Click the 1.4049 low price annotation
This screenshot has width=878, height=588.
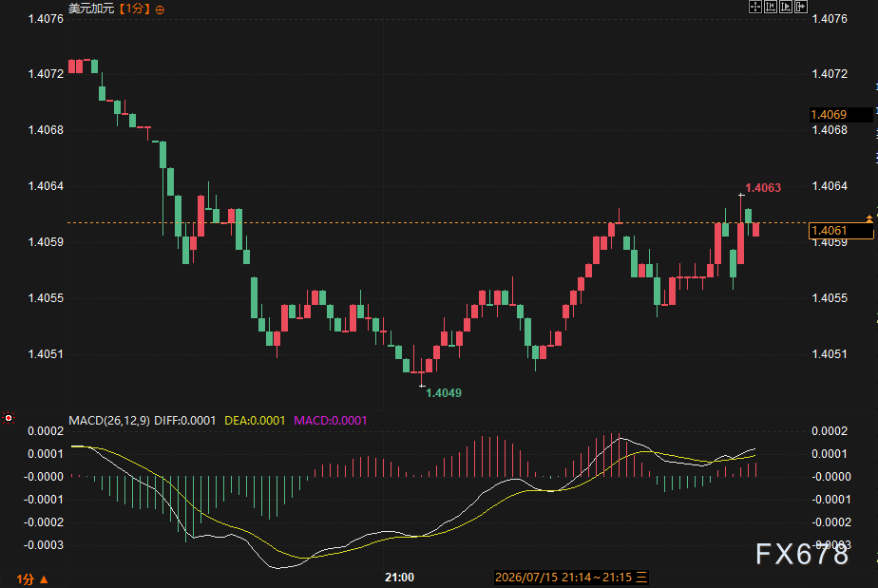pos(444,393)
